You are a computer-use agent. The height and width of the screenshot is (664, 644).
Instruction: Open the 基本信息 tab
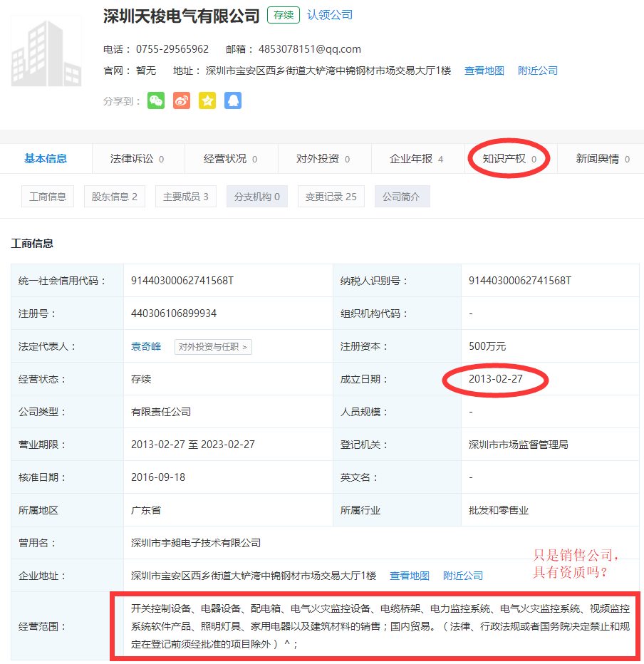click(46, 159)
